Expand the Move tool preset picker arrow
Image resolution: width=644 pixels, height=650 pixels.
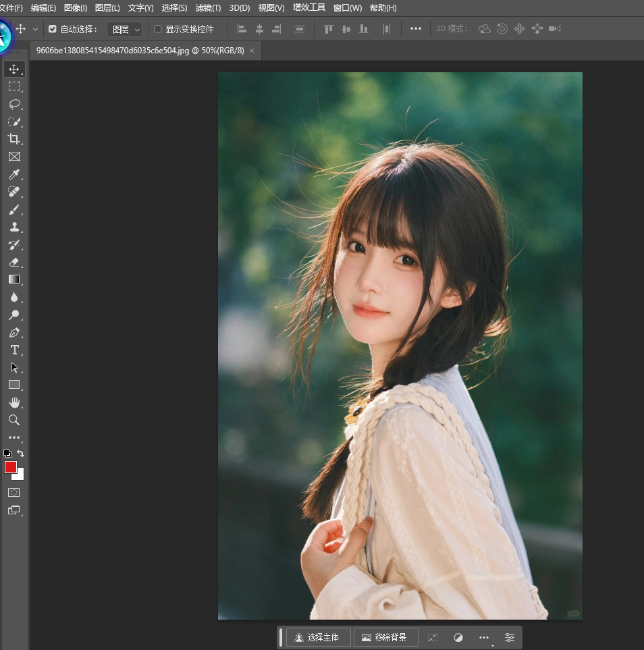click(35, 30)
